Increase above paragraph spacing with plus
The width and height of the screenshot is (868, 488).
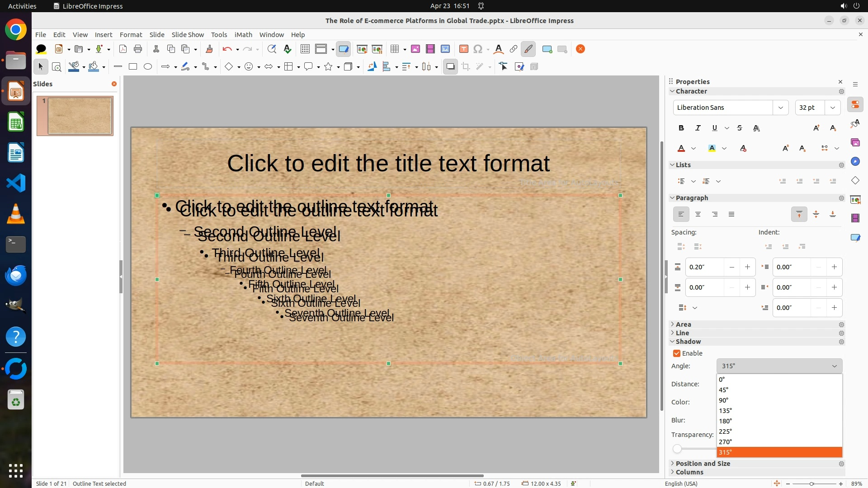pos(747,267)
